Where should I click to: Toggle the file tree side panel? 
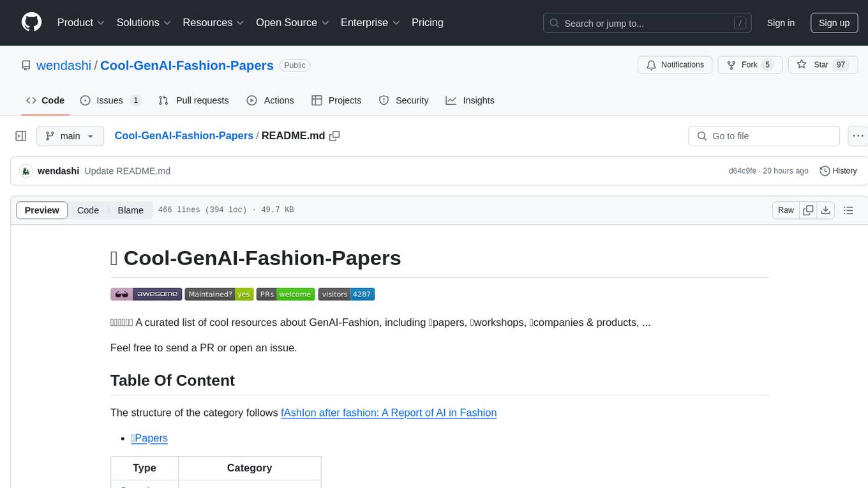21,136
